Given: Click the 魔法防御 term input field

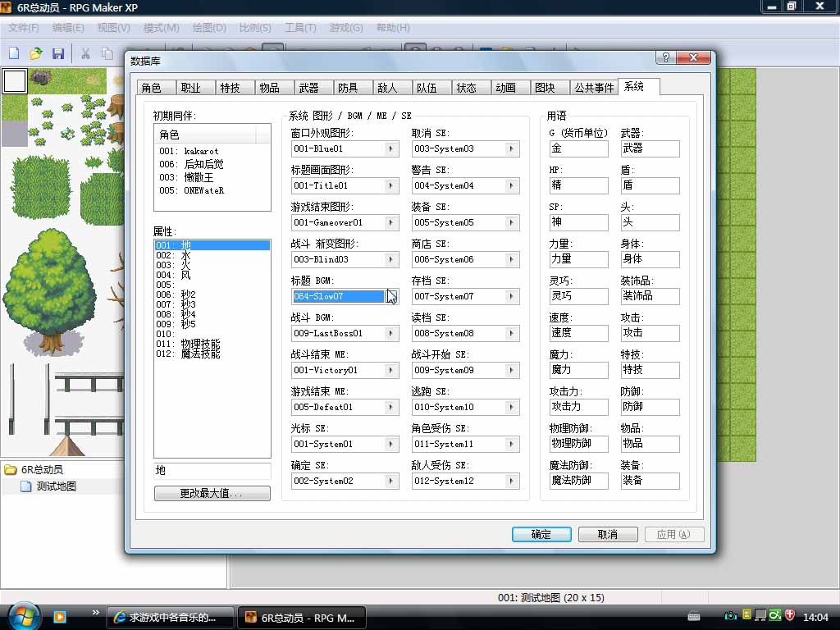Looking at the screenshot, I should pos(578,481).
